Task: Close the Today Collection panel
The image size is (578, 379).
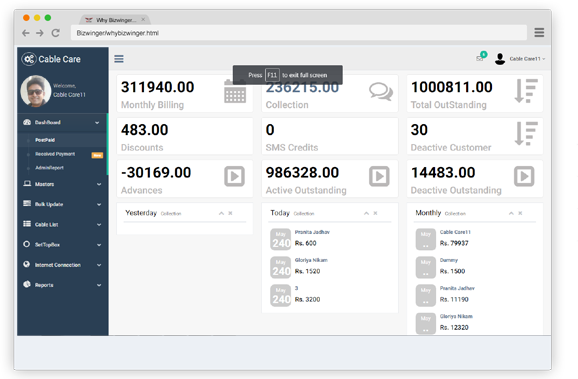Action: (x=375, y=213)
